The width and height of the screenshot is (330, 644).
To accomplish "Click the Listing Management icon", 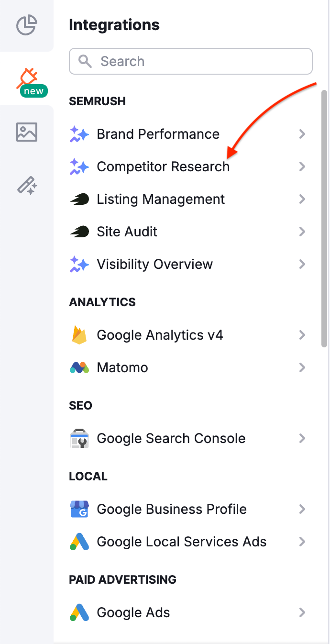I will click(79, 199).
